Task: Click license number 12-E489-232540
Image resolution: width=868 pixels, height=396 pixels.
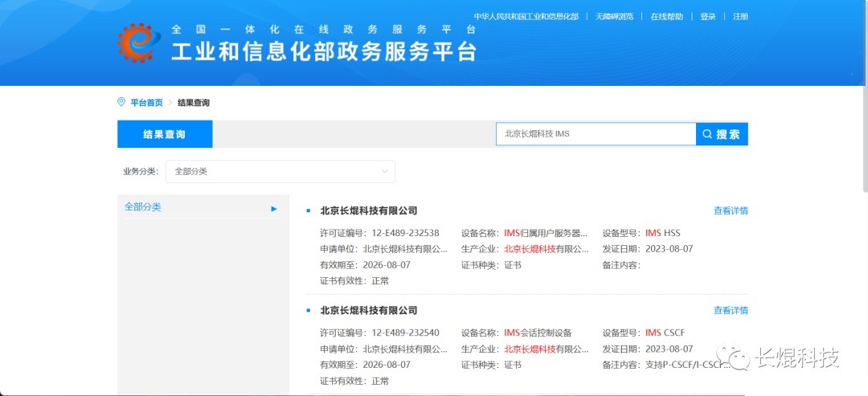Action: click(405, 333)
